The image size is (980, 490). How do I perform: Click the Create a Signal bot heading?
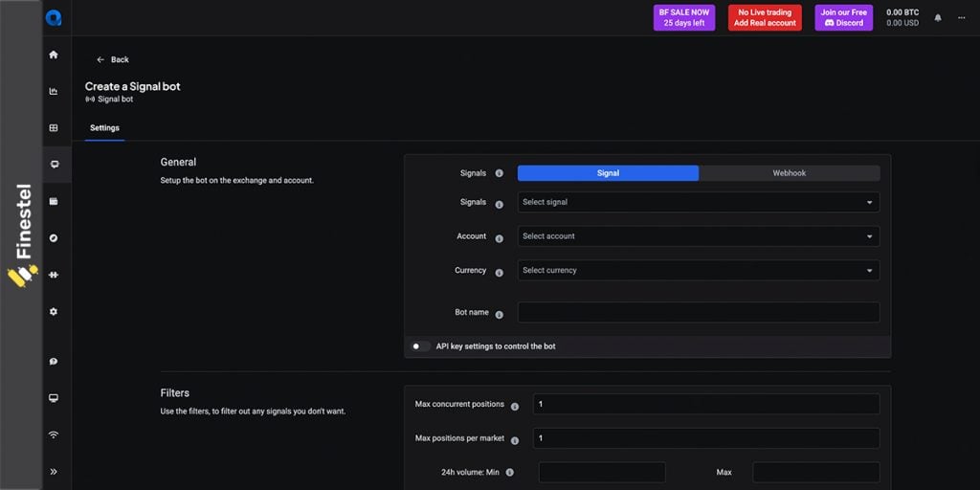(132, 86)
